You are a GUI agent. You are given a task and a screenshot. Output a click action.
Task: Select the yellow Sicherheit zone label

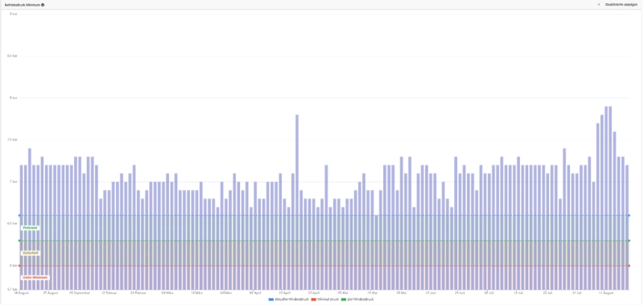tap(31, 253)
